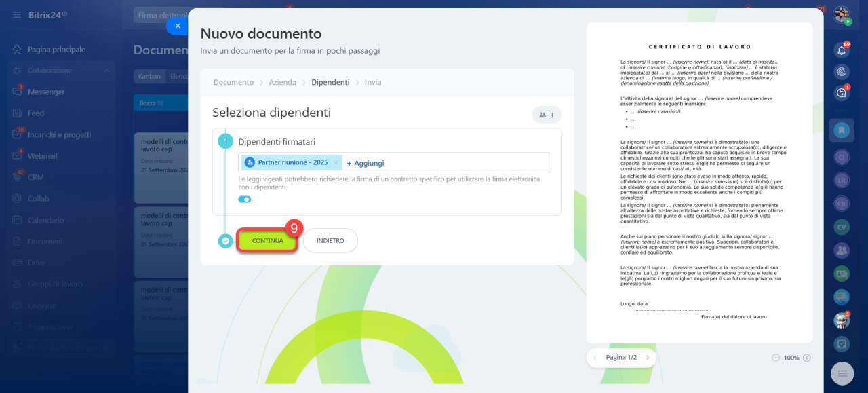This screenshot has height=393, width=868.
Task: Open the hamburger menu beside Bitrix24 logo
Action: coord(16,14)
